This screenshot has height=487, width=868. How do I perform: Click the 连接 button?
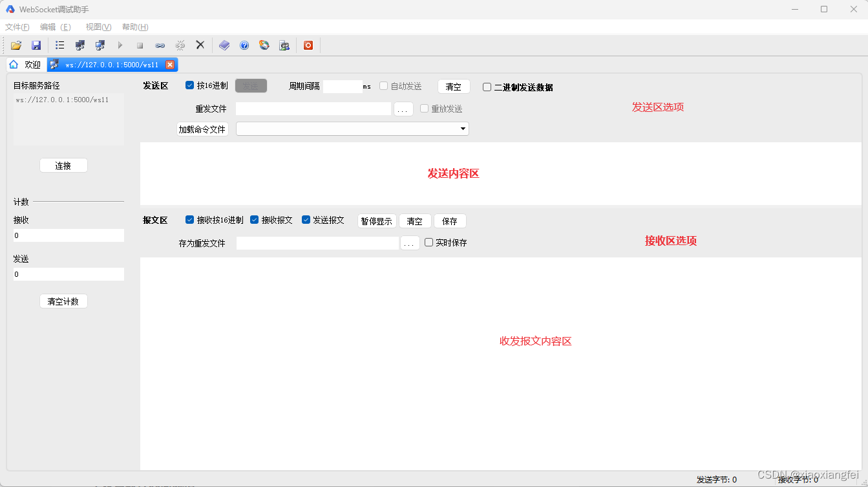pos(63,165)
